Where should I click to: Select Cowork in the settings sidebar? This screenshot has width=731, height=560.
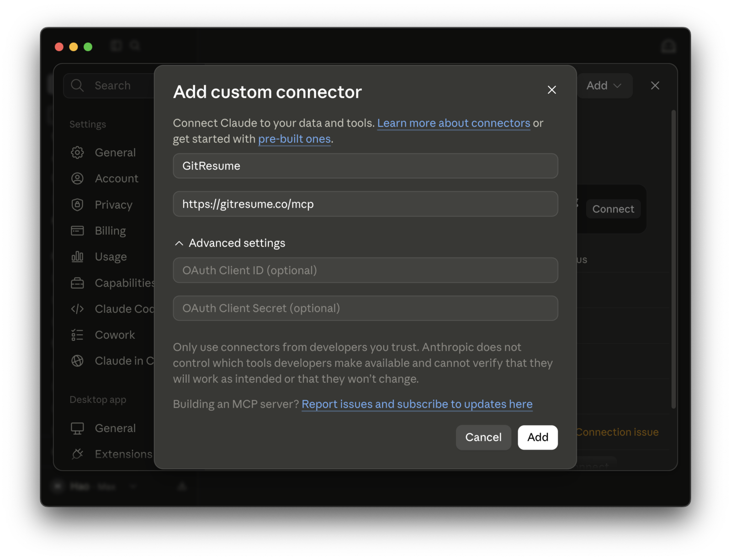[115, 335]
